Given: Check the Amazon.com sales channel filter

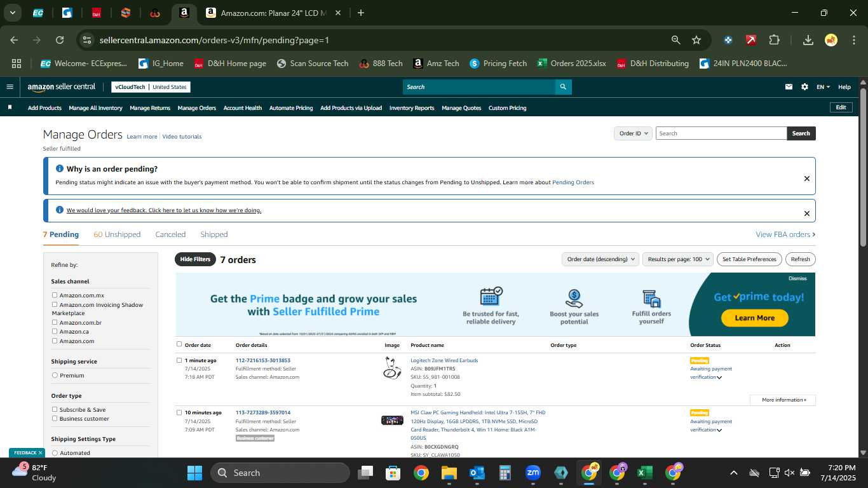Looking at the screenshot, I should click(55, 341).
